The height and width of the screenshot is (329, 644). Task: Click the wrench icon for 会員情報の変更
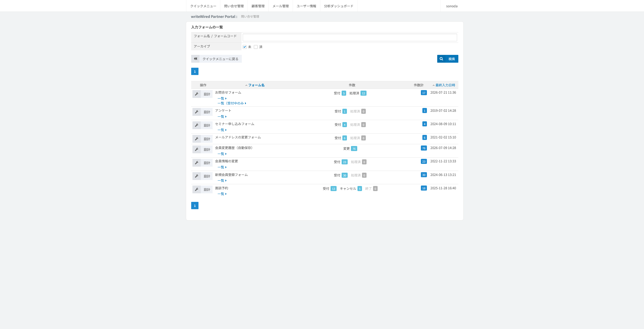pos(197,163)
